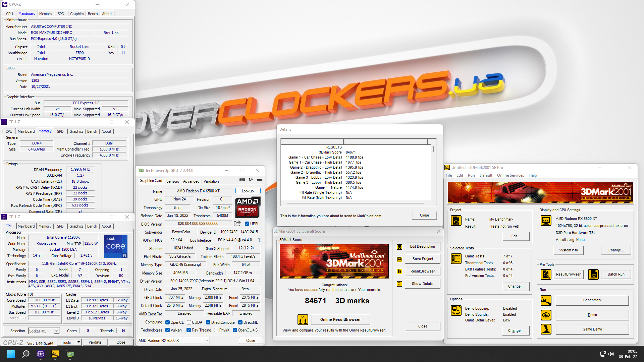Screen dimensions: 644x362
Task: Click the Show Details magnifier icon
Action: pyautogui.click(x=399, y=284)
